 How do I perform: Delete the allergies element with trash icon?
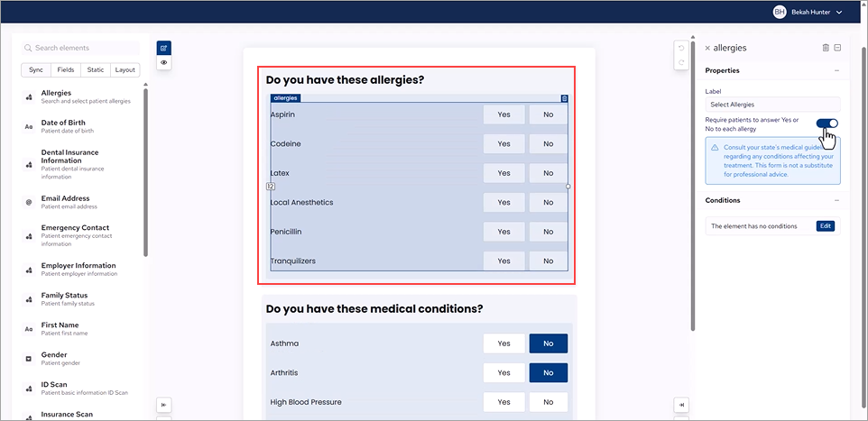point(826,48)
